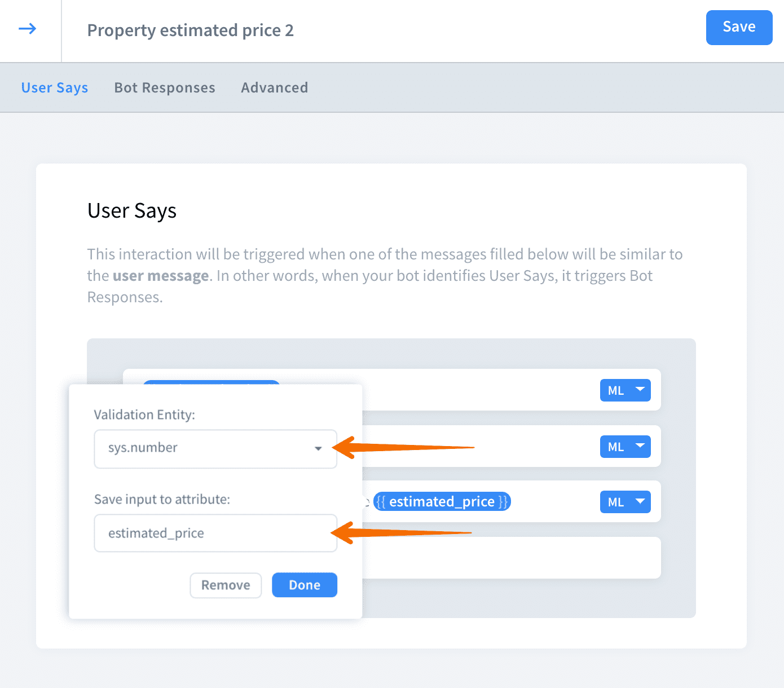784x688 pixels.
Task: Click the Save input to attribute field
Action: 215,533
